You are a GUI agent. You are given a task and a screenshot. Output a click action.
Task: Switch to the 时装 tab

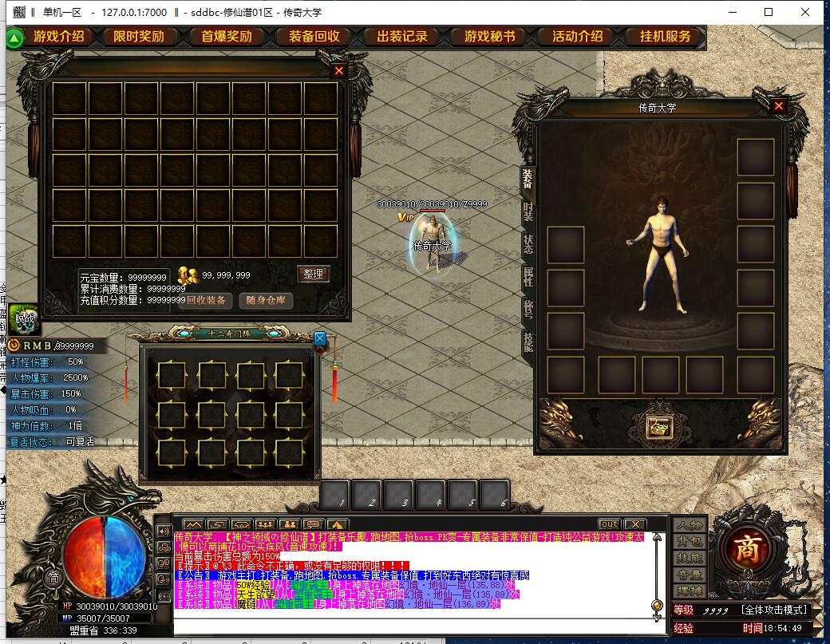(x=528, y=211)
